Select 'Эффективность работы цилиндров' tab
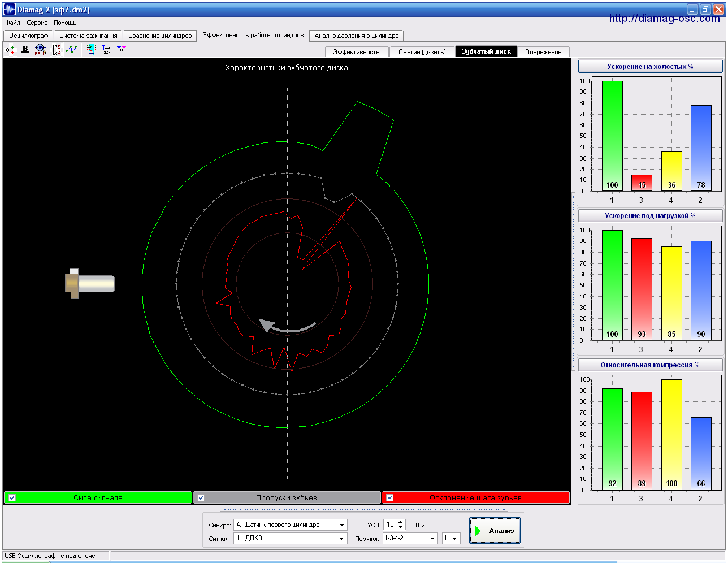Image resolution: width=728 pixels, height=563 pixels. [253, 35]
